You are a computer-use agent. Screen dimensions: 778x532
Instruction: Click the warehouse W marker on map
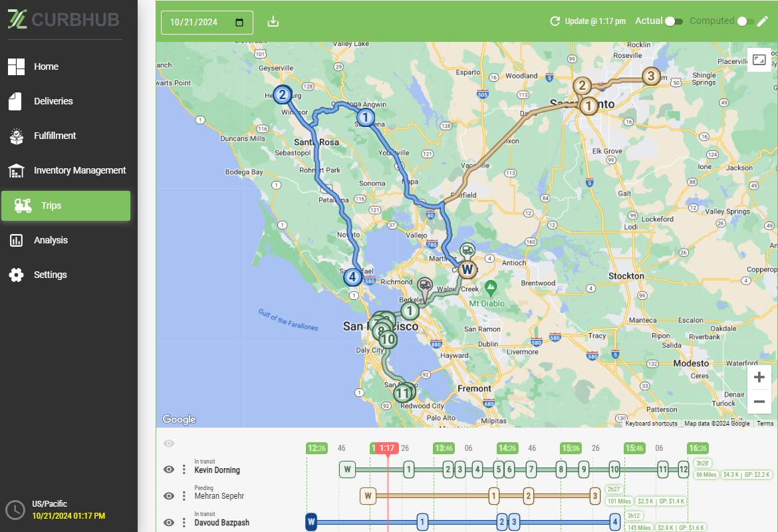[x=467, y=269]
